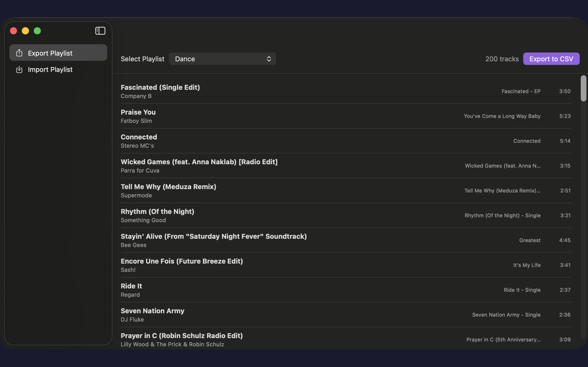
Task: Select Import Playlist in the sidebar
Action: coord(50,69)
